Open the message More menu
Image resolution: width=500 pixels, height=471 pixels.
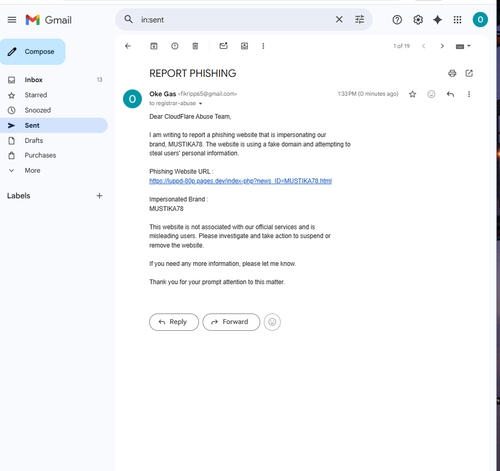pyautogui.click(x=469, y=94)
